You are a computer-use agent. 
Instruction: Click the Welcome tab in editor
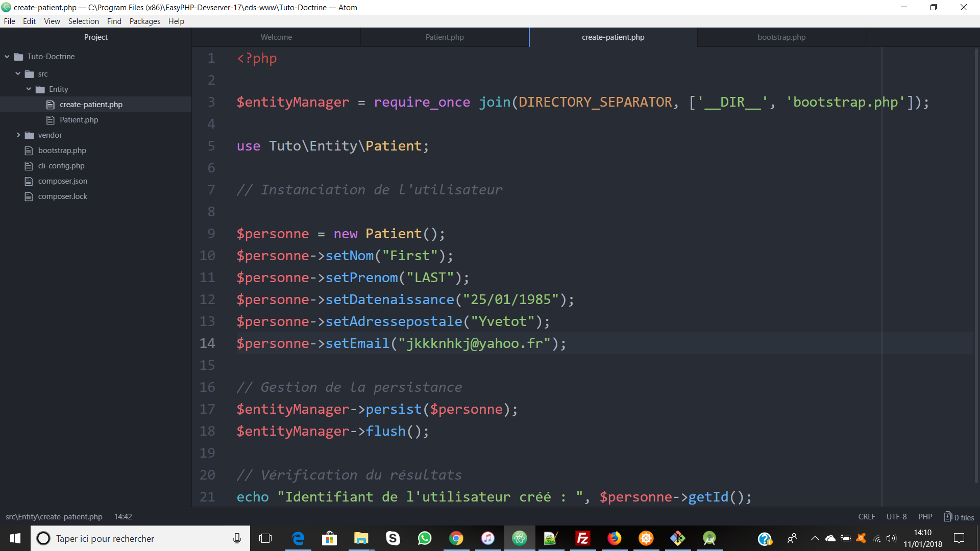(x=276, y=37)
